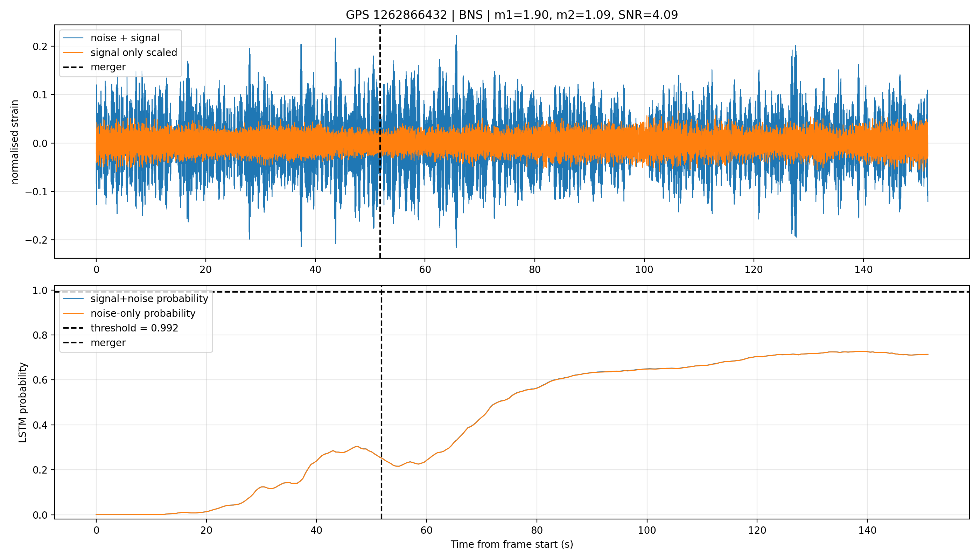Click the 100 tick label on top x-axis
Image resolution: width=980 pixels, height=560 pixels.
pyautogui.click(x=644, y=269)
